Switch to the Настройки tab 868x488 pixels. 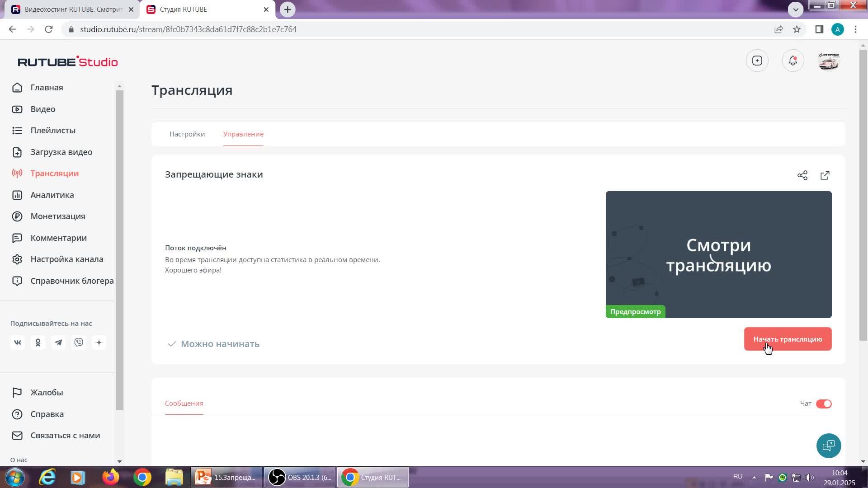click(x=187, y=134)
